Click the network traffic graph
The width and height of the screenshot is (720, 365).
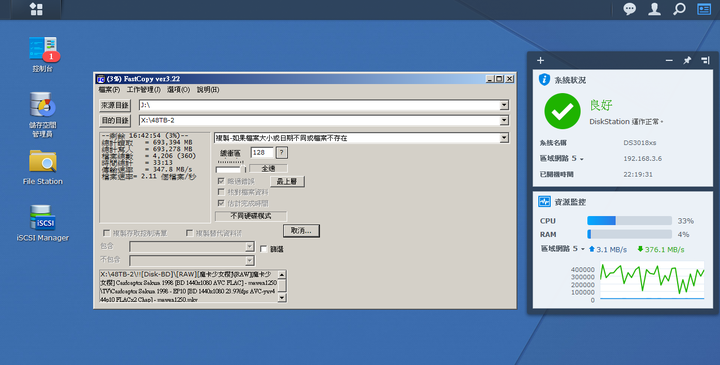[x=652, y=281]
